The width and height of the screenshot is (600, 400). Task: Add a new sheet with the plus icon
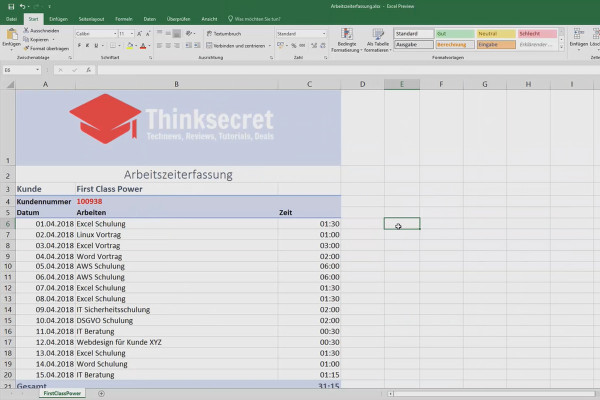tap(101, 393)
